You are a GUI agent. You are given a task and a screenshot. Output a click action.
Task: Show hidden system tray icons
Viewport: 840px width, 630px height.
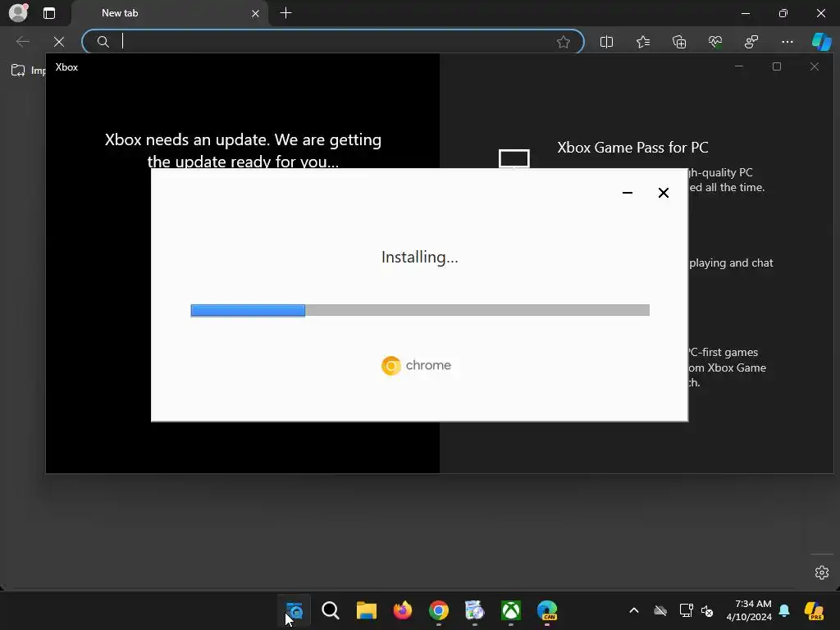coord(634,610)
